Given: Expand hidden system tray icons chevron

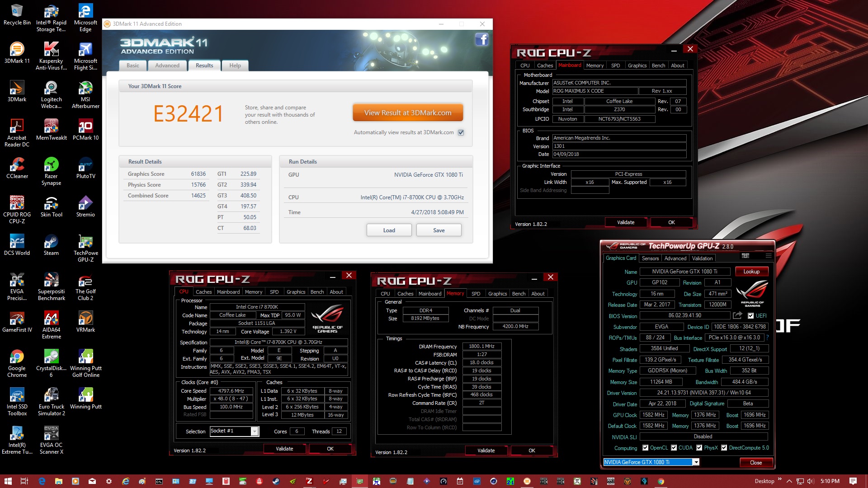Looking at the screenshot, I should [x=789, y=481].
